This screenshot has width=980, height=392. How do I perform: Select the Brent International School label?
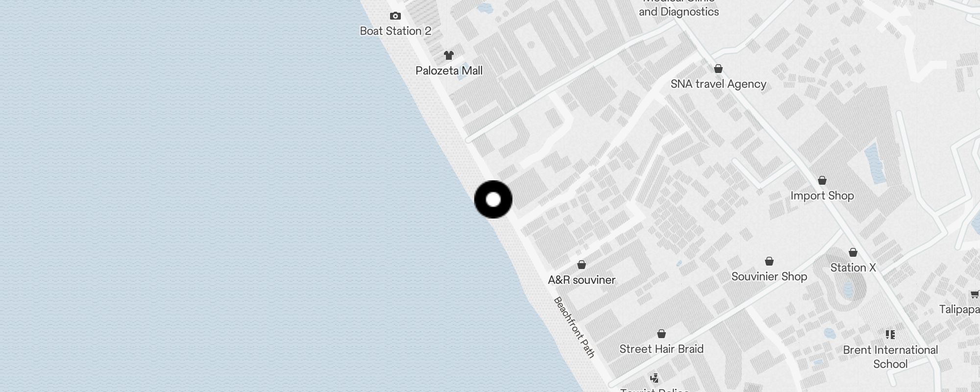890,357
